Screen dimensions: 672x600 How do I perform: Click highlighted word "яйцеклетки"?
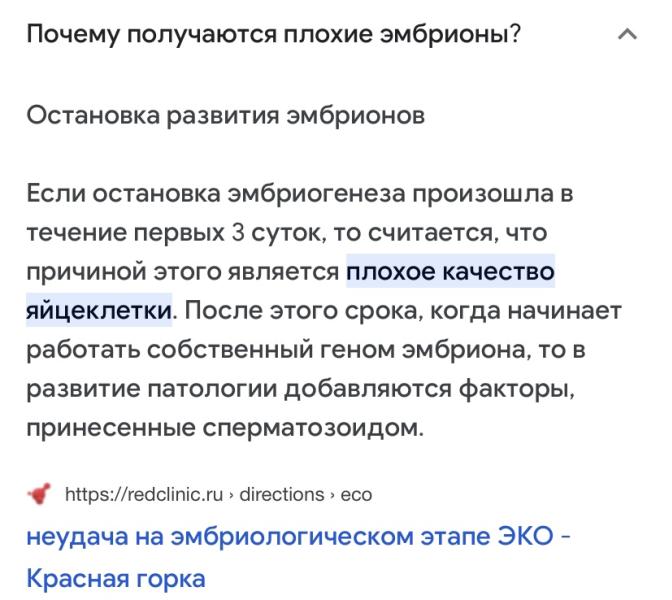tap(99, 311)
